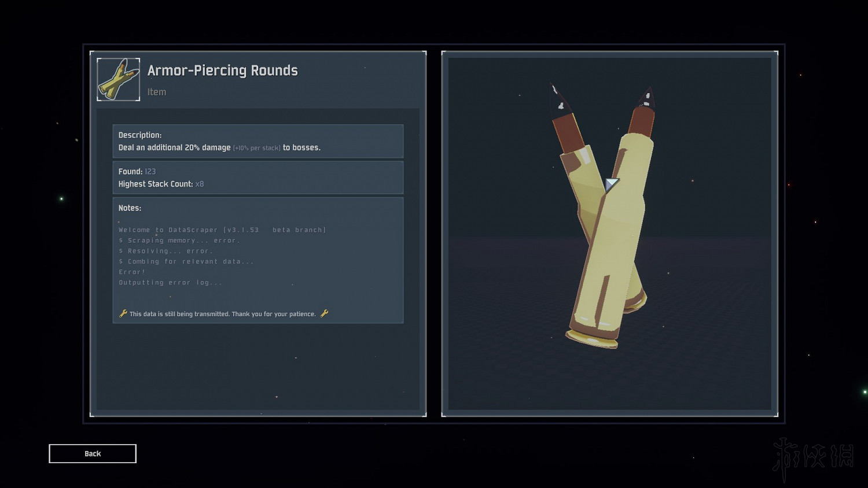Click the watermark logo in bottom-right corner
The image size is (868, 488).
pyautogui.click(x=813, y=458)
